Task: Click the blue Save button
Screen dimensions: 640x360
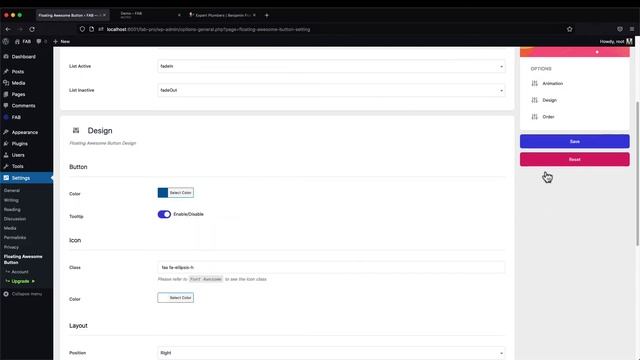Action: tap(575, 141)
